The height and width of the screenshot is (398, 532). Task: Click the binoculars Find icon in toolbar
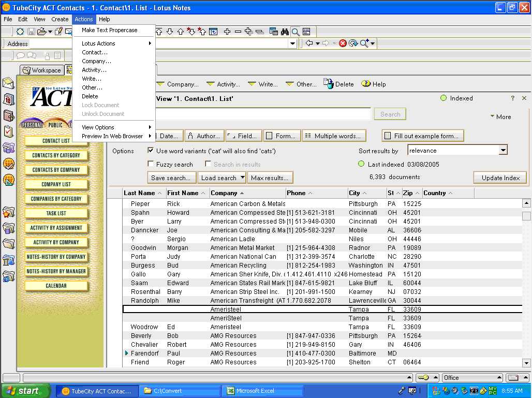coord(285,32)
